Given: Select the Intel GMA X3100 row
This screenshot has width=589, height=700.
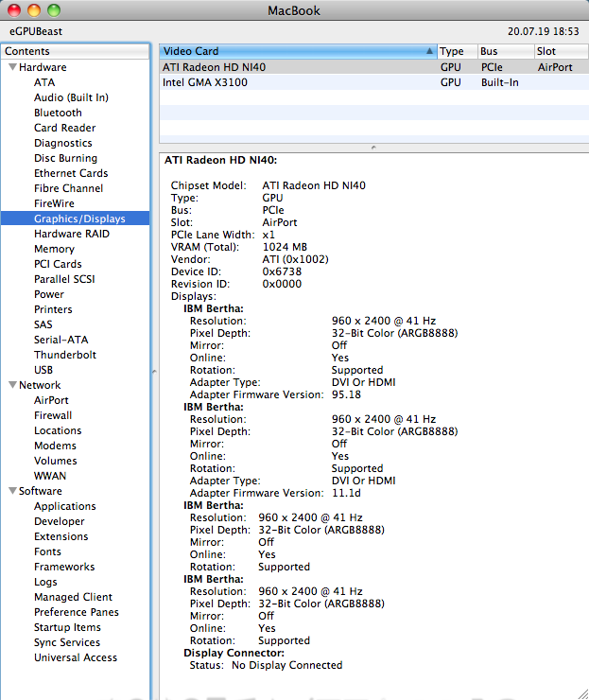Looking at the screenshot, I should pos(374,82).
